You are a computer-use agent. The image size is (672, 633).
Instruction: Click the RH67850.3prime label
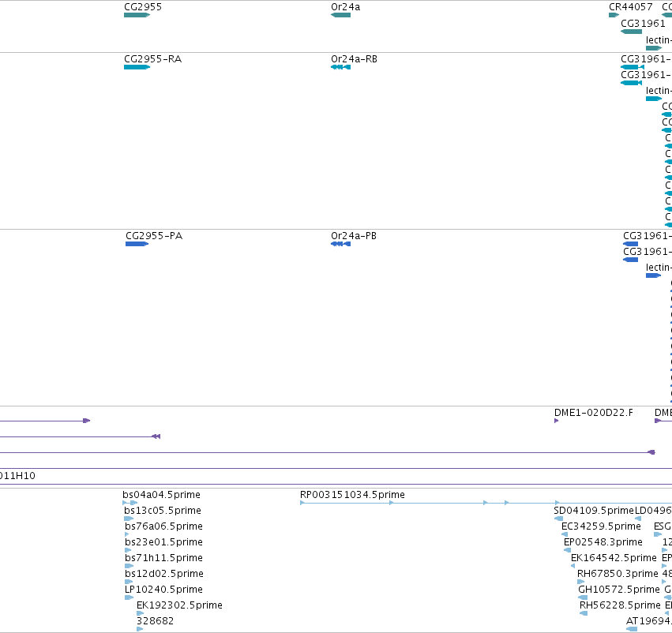(618, 574)
